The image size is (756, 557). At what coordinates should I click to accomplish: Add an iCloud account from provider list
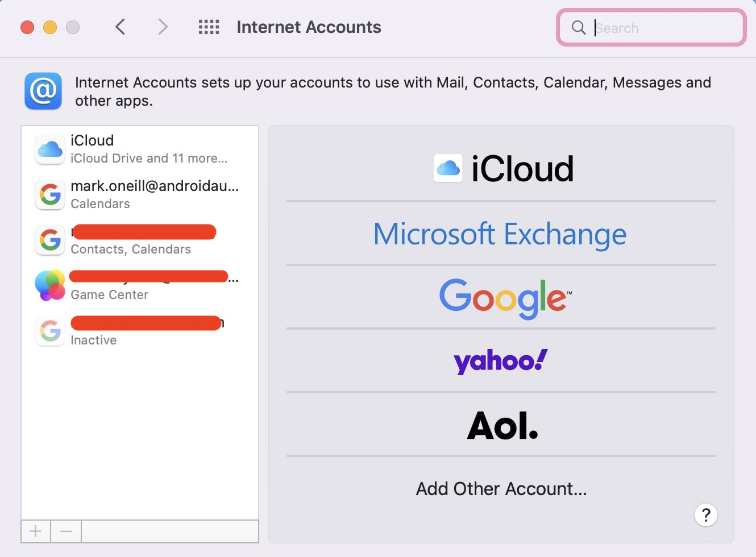[x=503, y=169]
